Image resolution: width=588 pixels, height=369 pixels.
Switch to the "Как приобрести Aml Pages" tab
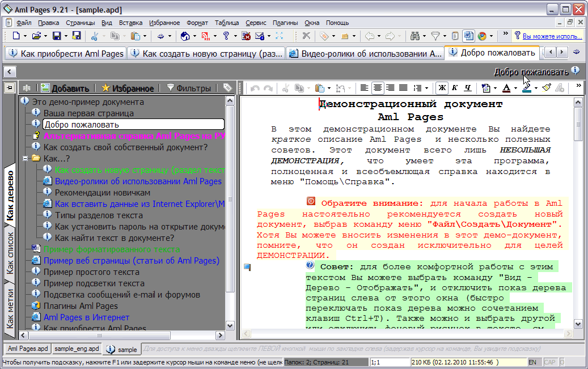pyautogui.click(x=66, y=54)
